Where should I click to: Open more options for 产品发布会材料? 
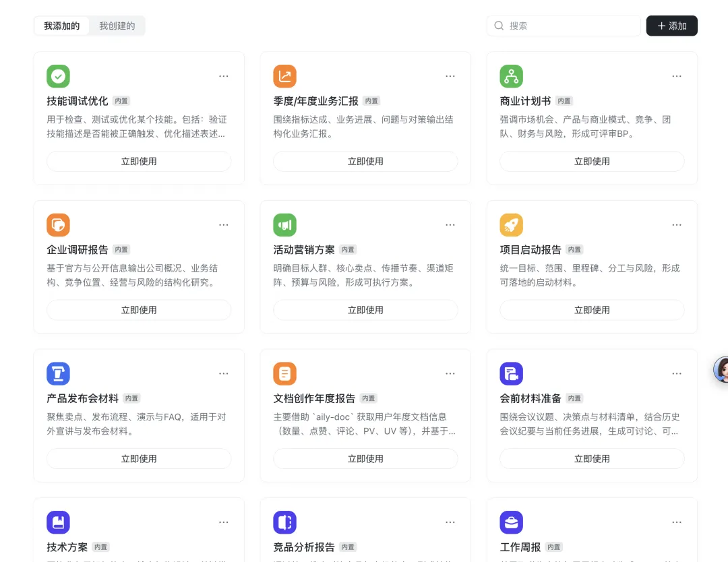tap(223, 373)
